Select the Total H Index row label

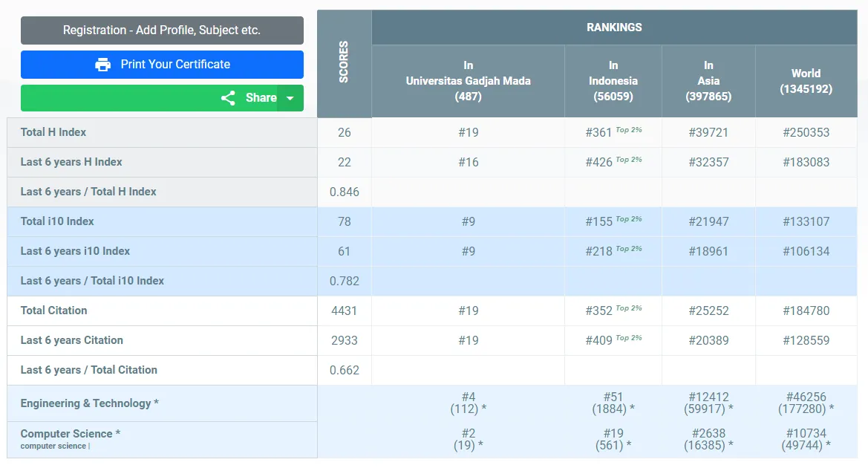[x=53, y=132]
